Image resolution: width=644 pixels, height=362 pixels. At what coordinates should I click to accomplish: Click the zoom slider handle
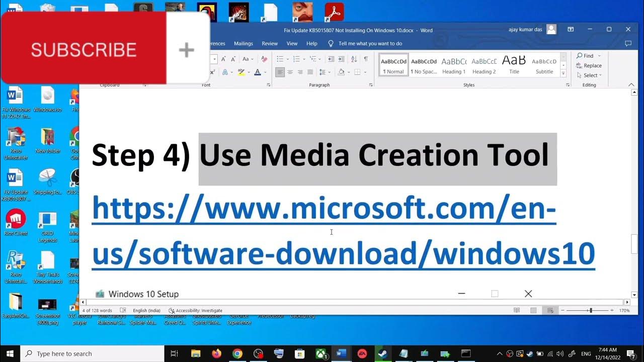pos(591,310)
